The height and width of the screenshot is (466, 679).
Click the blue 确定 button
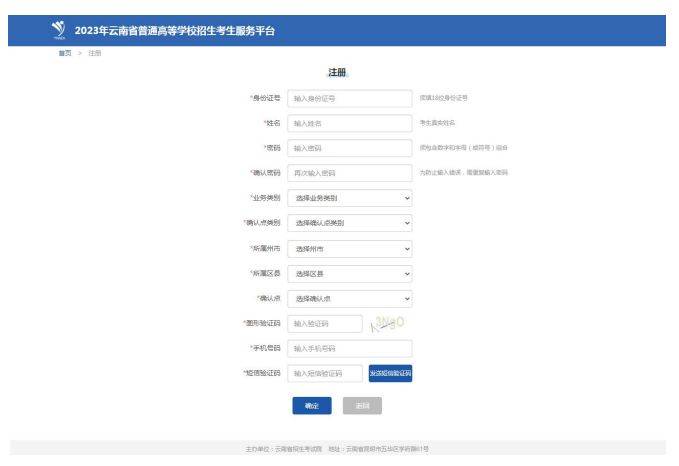(312, 406)
